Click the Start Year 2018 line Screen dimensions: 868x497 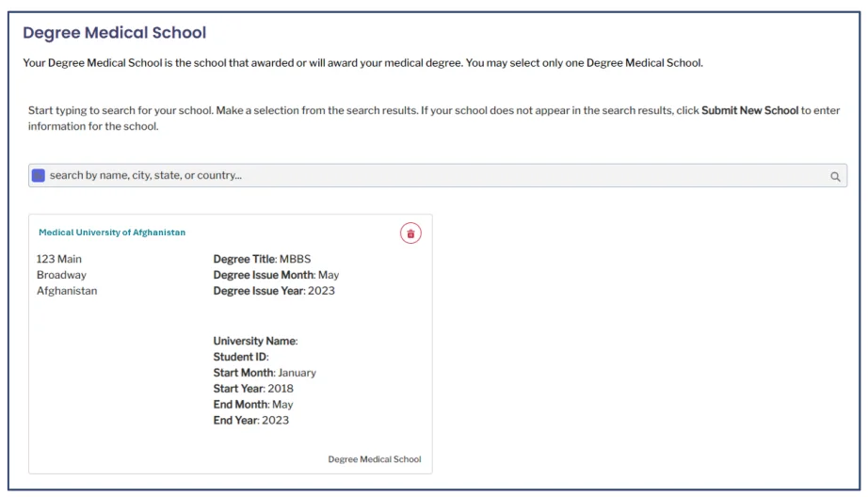tap(253, 389)
